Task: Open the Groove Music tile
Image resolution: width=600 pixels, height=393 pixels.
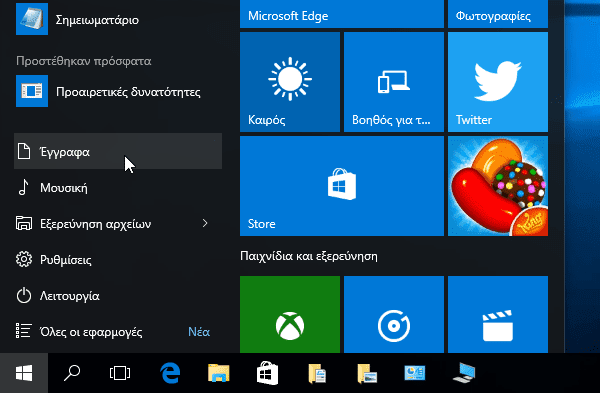Action: pyautogui.click(x=394, y=314)
